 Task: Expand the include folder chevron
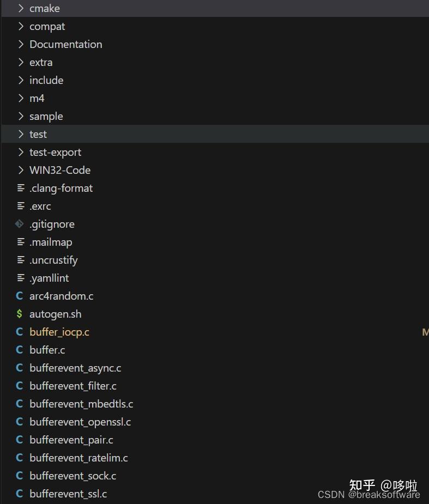(x=21, y=80)
